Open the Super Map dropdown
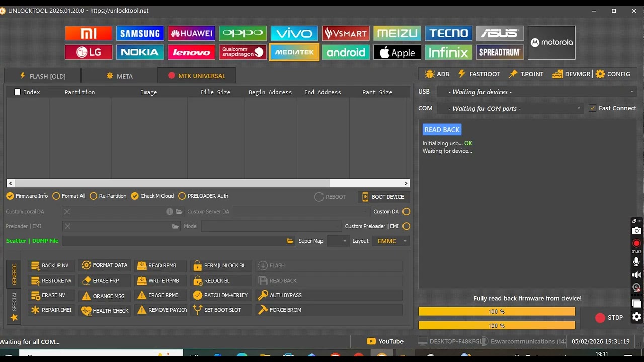 [338, 241]
